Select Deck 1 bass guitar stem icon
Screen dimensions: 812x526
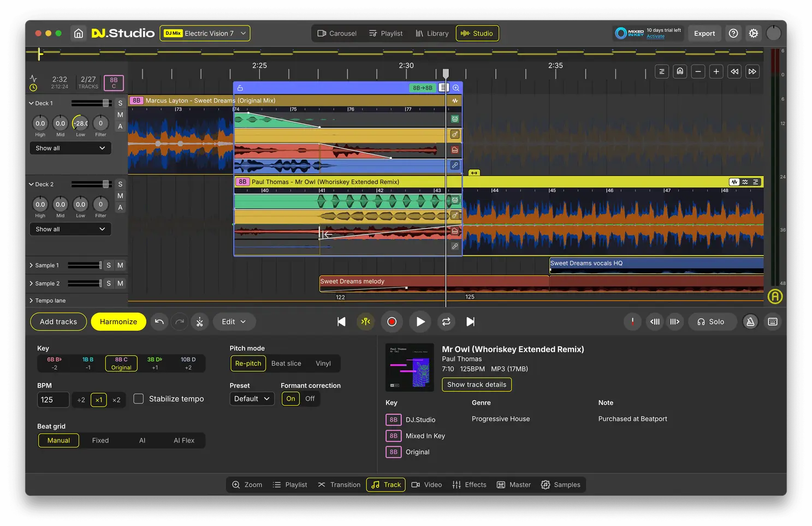(455, 134)
